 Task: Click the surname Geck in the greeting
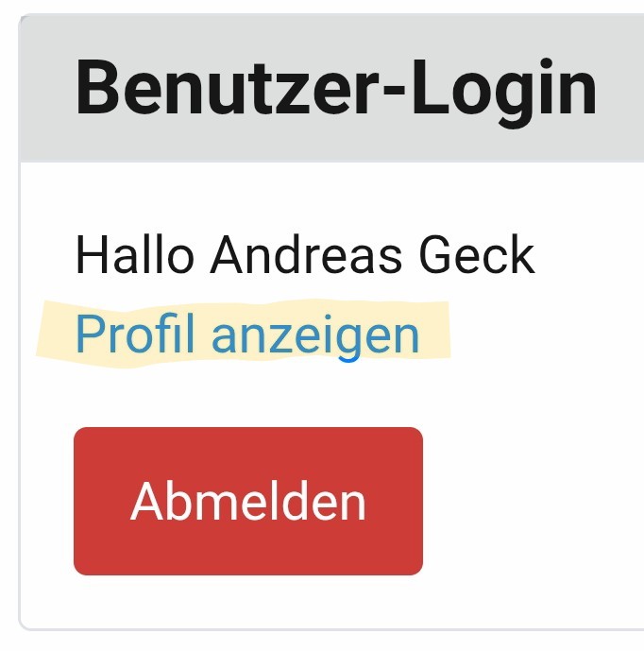coord(477,254)
